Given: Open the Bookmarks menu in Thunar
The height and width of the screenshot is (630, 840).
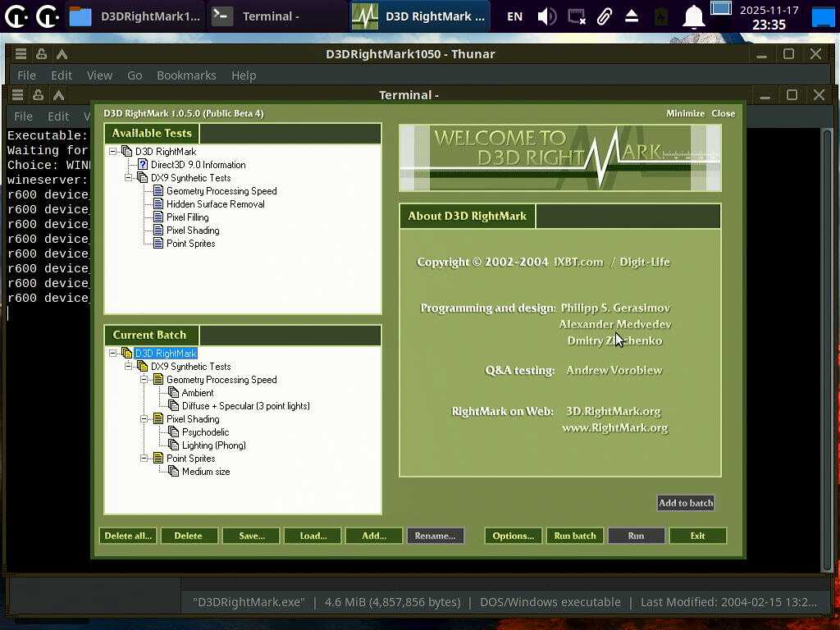Looking at the screenshot, I should [x=186, y=75].
